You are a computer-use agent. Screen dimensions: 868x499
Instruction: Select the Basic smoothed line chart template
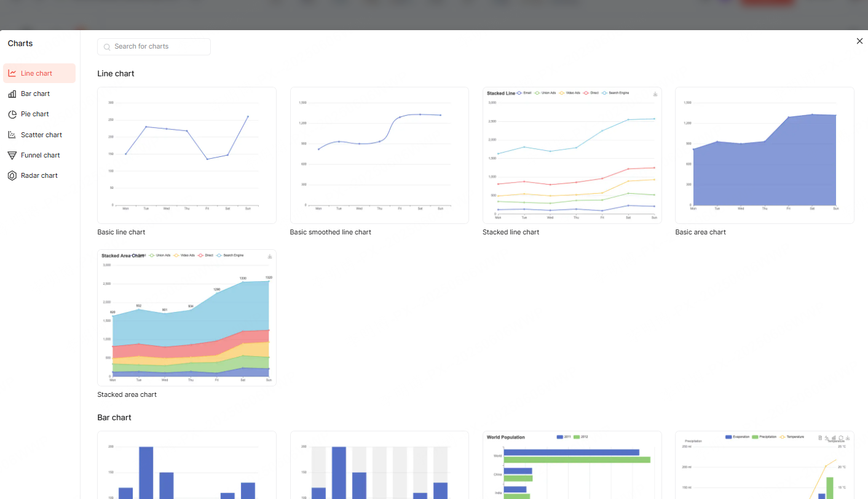click(379, 155)
